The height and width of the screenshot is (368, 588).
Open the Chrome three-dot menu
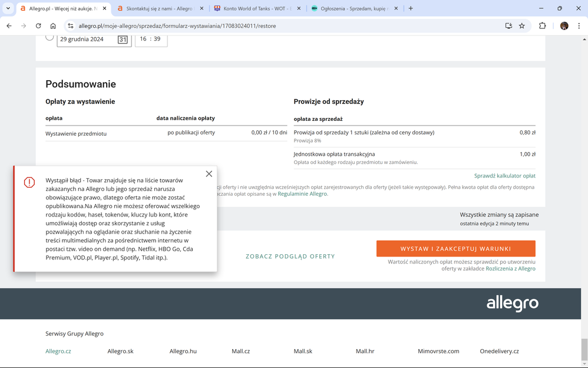pyautogui.click(x=579, y=26)
